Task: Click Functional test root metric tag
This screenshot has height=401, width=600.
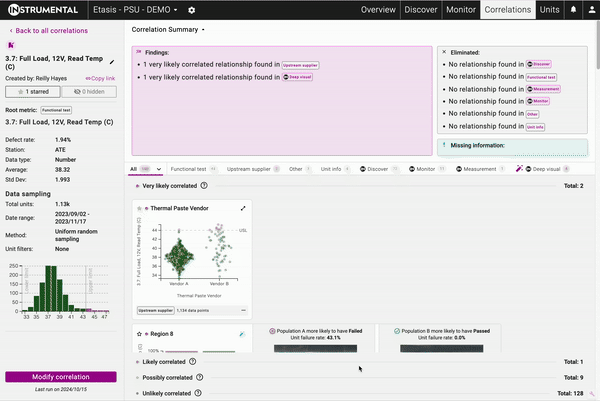Action: [56, 110]
